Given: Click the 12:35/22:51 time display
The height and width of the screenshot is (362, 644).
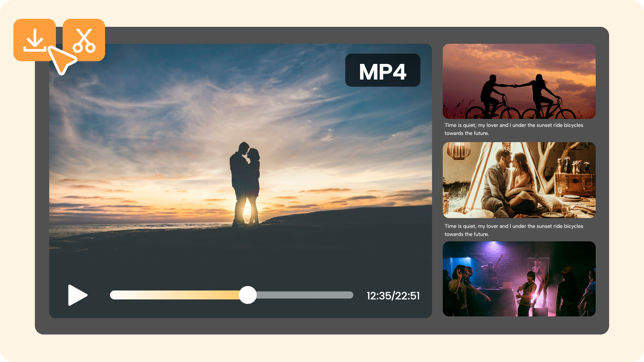Looking at the screenshot, I should tap(393, 295).
